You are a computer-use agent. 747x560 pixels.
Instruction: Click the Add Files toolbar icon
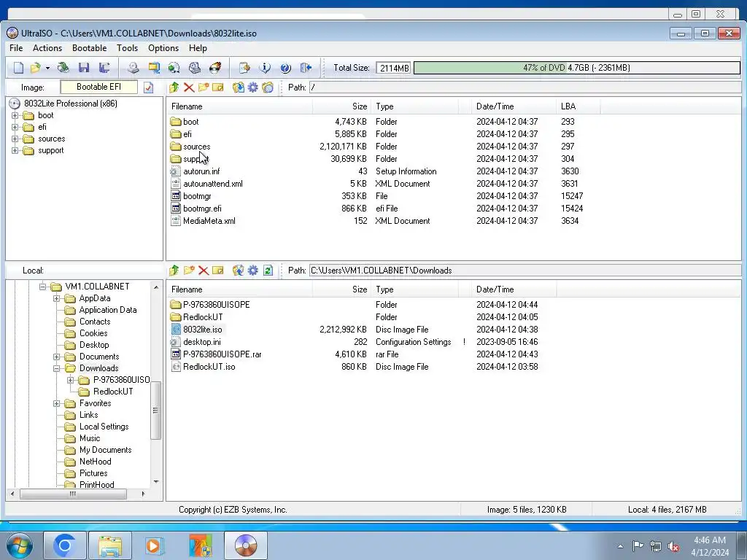[244, 68]
